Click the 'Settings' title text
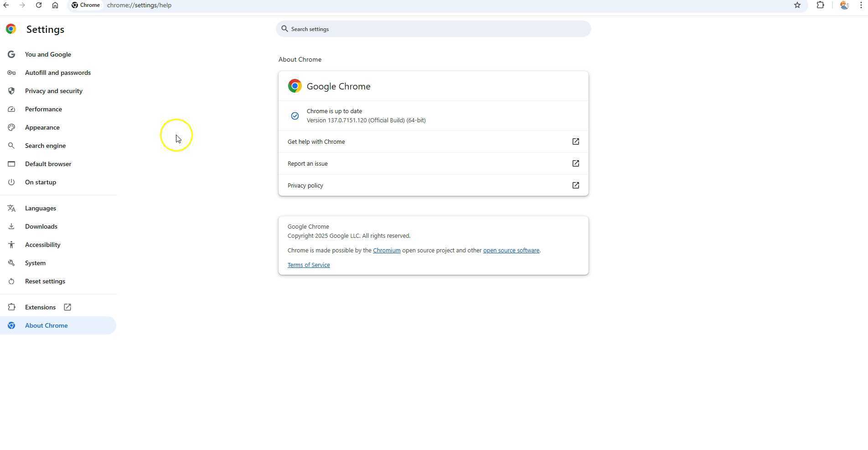This screenshot has width=868, height=450. click(45, 29)
